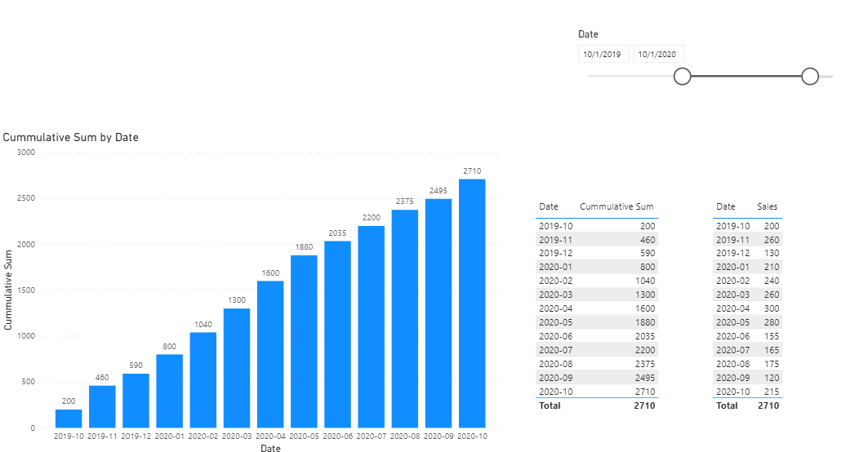
Task: Click 2020-04 in the Sales table
Action: pyautogui.click(x=733, y=308)
